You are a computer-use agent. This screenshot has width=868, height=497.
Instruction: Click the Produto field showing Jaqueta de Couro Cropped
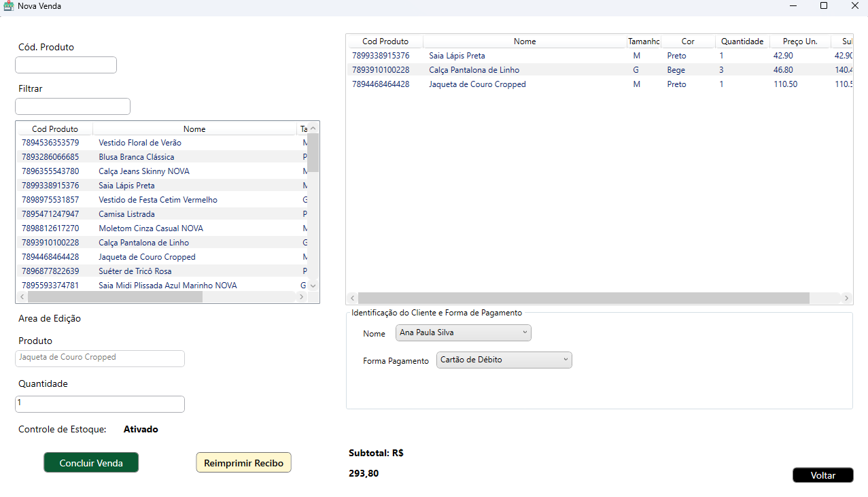click(100, 358)
